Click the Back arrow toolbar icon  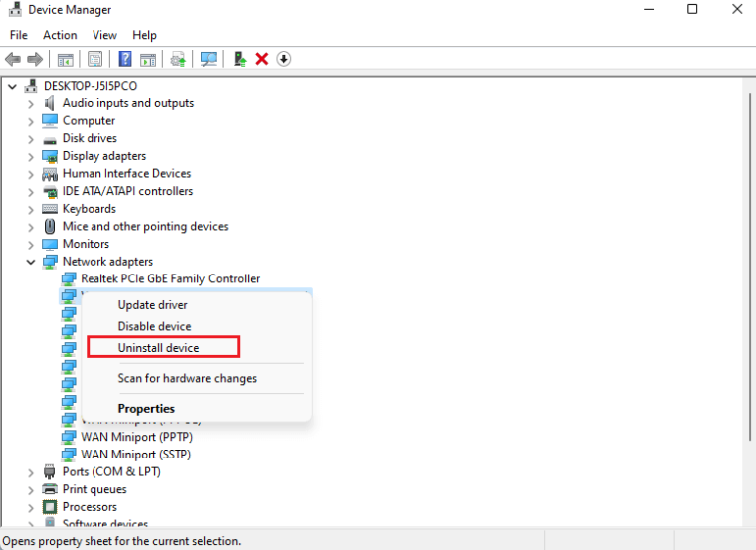coord(13,59)
